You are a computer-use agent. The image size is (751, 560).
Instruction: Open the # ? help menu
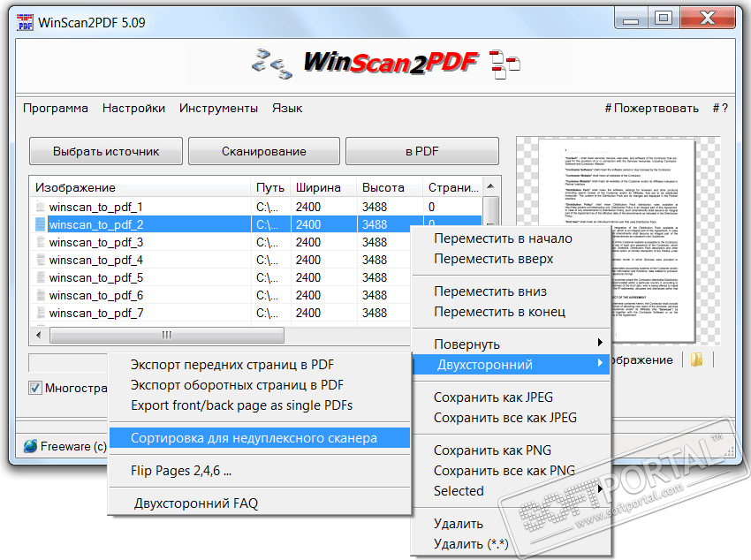[x=720, y=108]
